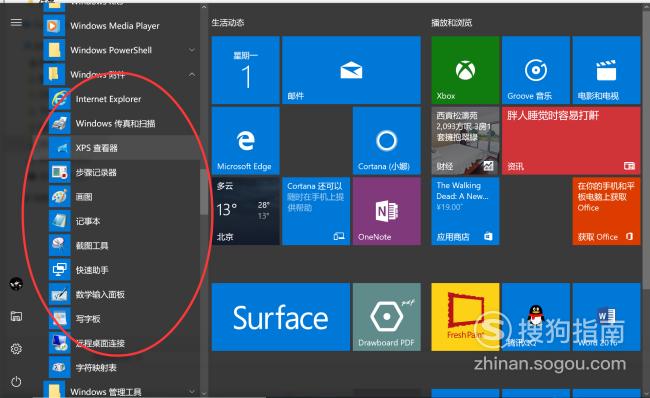The width and height of the screenshot is (650, 398).
Task: Launch the OneNote tile
Action: coord(386,211)
